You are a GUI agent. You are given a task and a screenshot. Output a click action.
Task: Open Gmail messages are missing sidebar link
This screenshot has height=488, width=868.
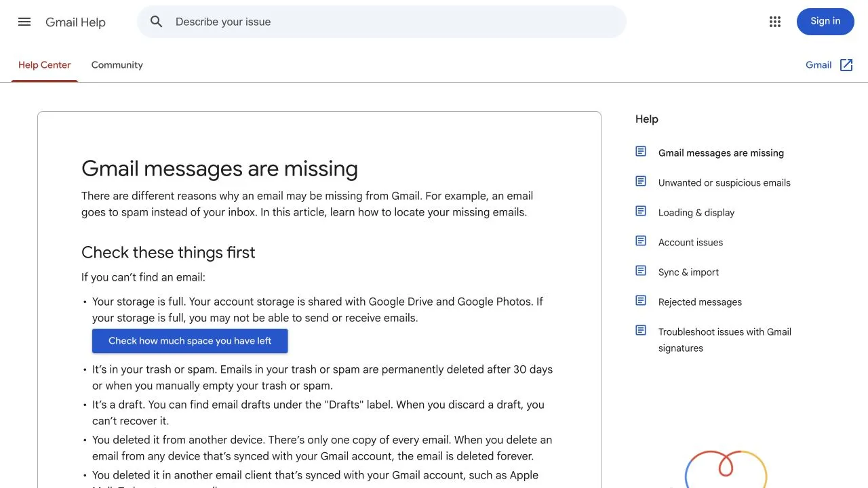click(x=721, y=153)
